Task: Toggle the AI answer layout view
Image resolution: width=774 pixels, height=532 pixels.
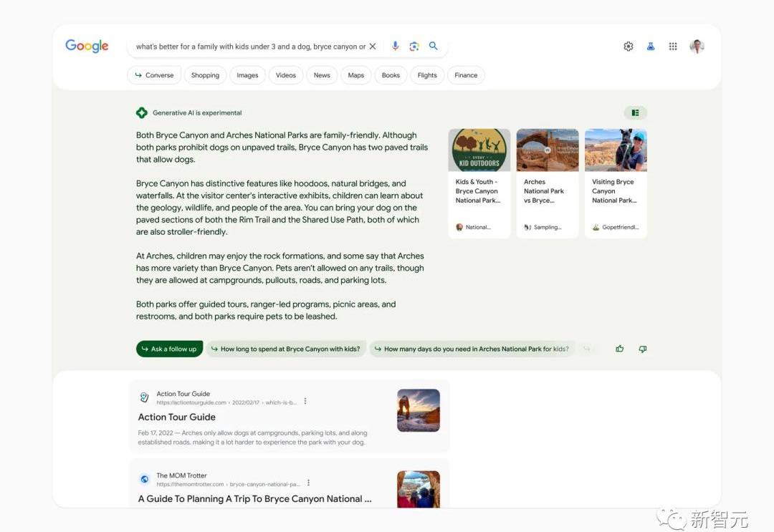Action: click(635, 112)
